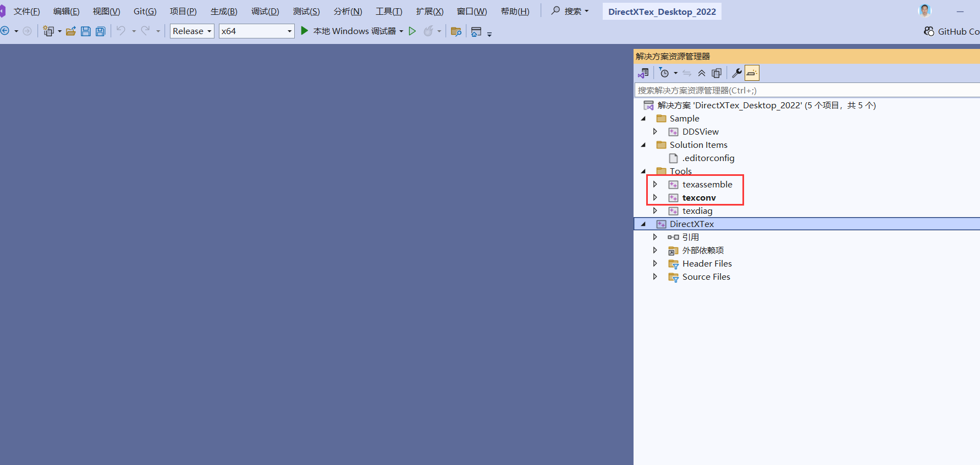Collapse the DirectXTex project node
The width and height of the screenshot is (980, 465).
pos(643,224)
